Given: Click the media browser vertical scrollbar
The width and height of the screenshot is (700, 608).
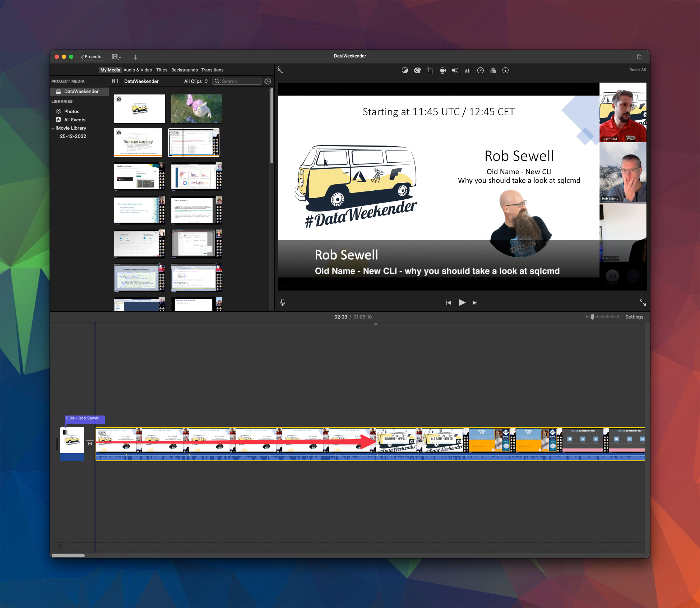Looking at the screenshot, I should point(272,126).
